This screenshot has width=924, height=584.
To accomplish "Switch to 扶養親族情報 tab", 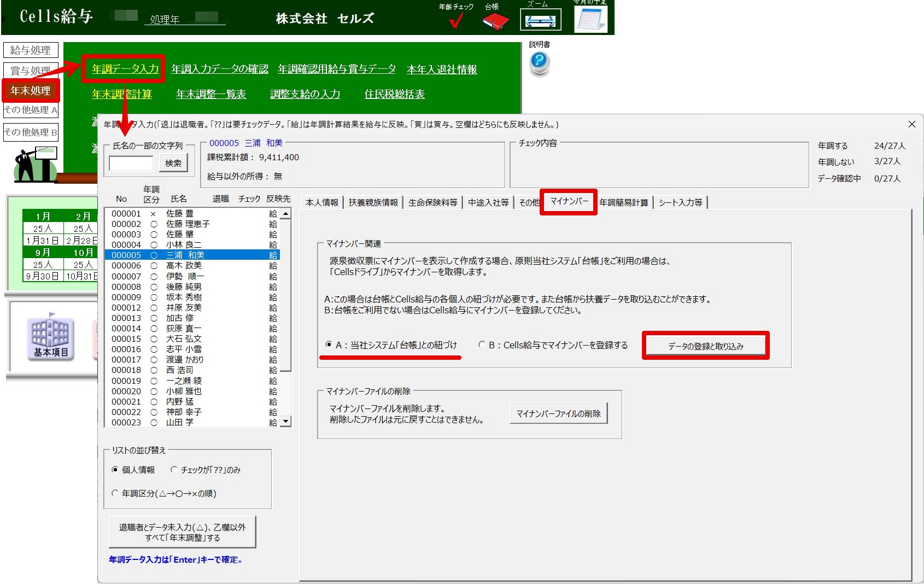I will (x=373, y=202).
